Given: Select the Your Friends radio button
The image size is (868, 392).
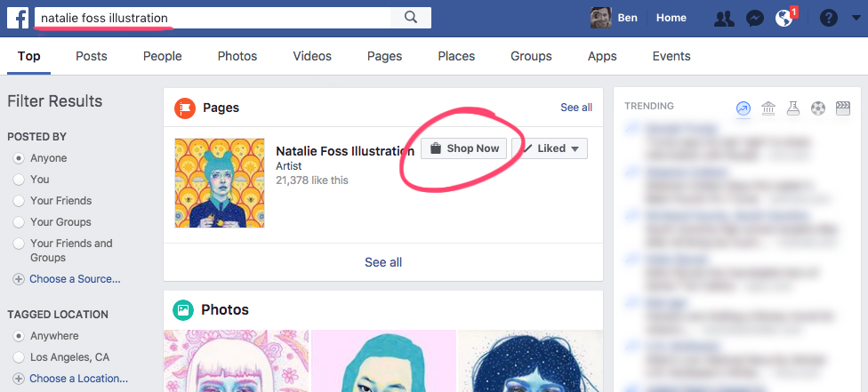Looking at the screenshot, I should 19,201.
